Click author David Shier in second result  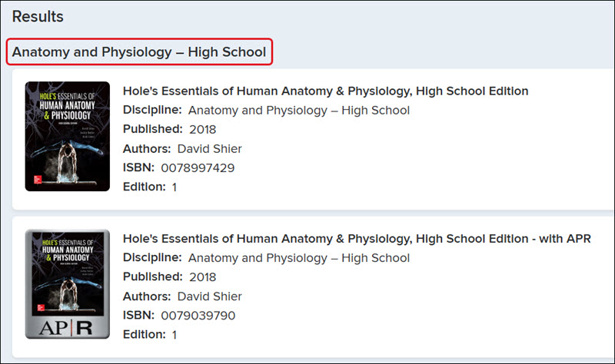pyautogui.click(x=209, y=296)
